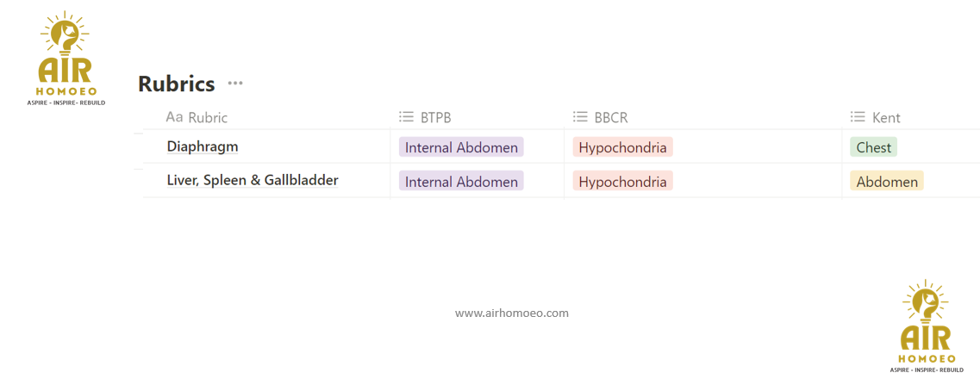Click Diaphragm's red Hypochondria tag

tap(622, 147)
